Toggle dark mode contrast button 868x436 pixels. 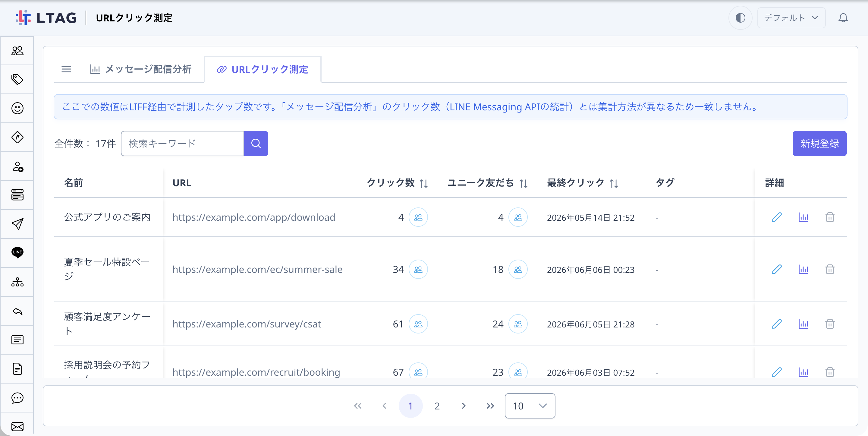740,17
